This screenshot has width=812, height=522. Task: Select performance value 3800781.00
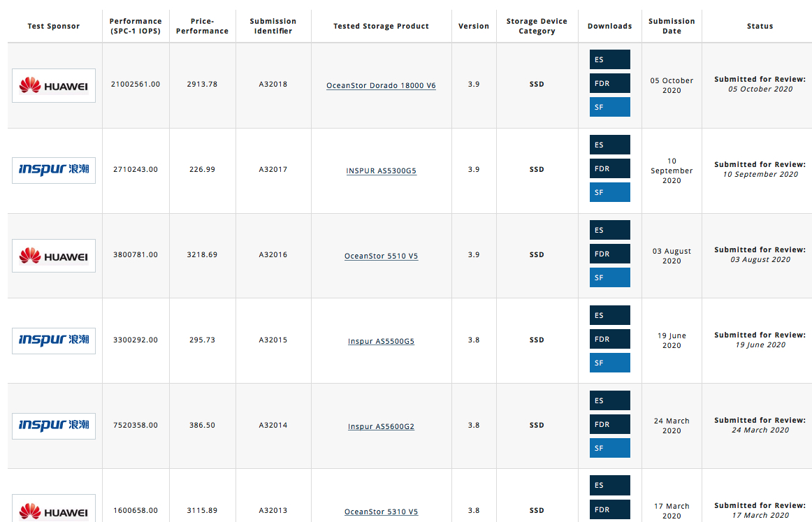click(x=136, y=255)
